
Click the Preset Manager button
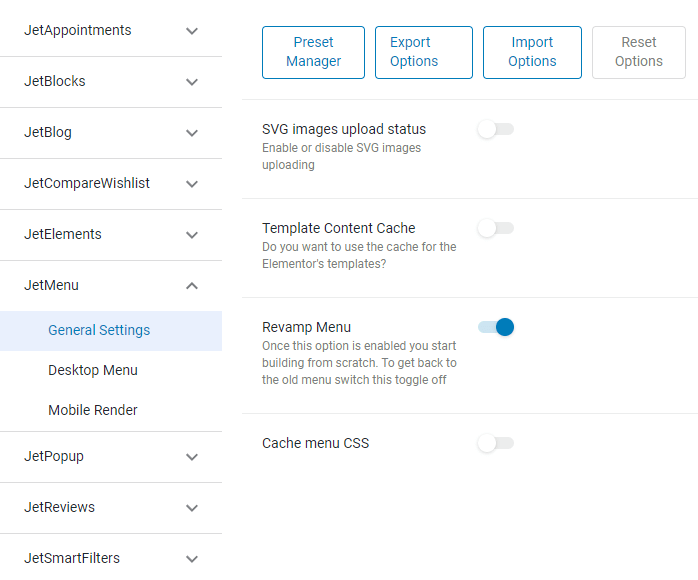313,53
